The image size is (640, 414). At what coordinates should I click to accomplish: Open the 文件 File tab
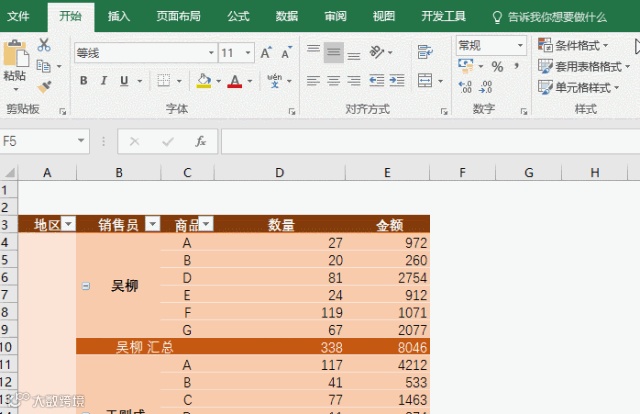point(18,16)
